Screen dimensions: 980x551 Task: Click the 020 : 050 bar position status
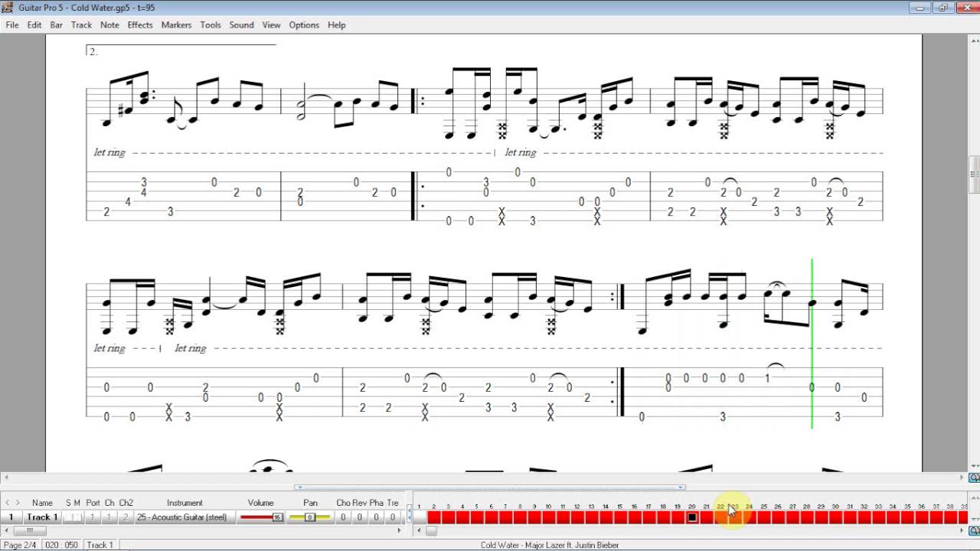(60, 545)
